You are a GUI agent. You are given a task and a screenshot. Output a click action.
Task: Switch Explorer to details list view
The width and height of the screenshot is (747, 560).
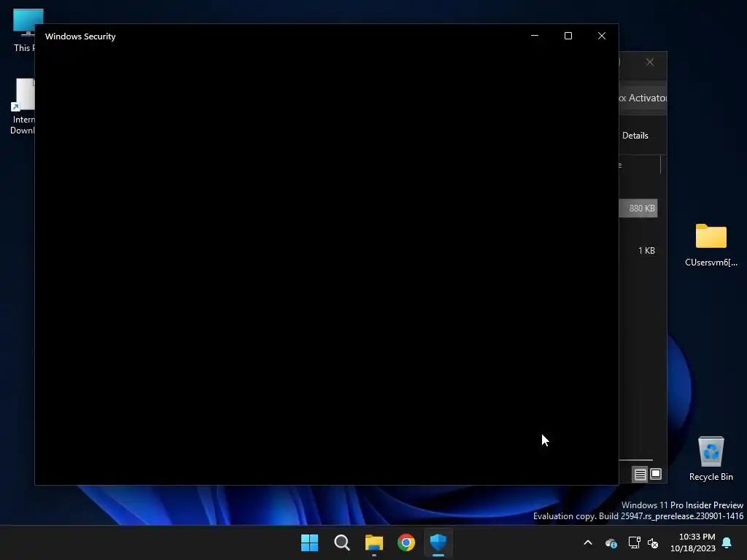[640, 474]
